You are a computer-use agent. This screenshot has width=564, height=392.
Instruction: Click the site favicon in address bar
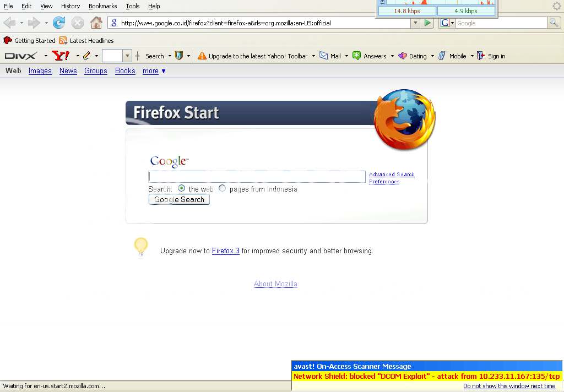pos(113,23)
